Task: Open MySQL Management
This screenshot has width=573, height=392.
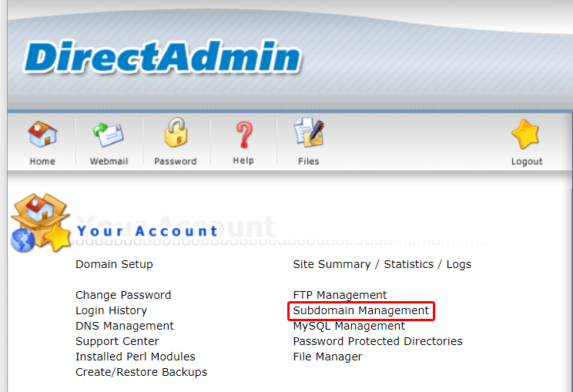Action: point(349,326)
